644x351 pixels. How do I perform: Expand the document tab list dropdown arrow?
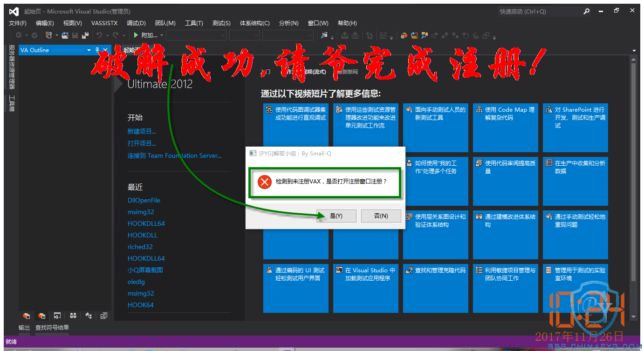click(x=634, y=50)
